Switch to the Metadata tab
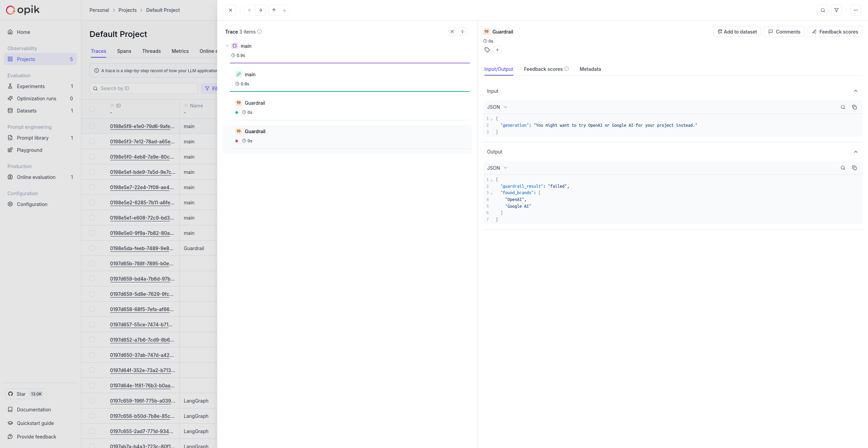868x448 pixels. coord(590,69)
